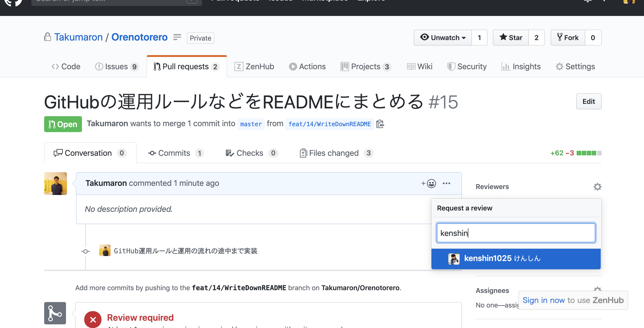The width and height of the screenshot is (644, 328).
Task: Open Reviewers gear settings icon
Action: pyautogui.click(x=597, y=187)
